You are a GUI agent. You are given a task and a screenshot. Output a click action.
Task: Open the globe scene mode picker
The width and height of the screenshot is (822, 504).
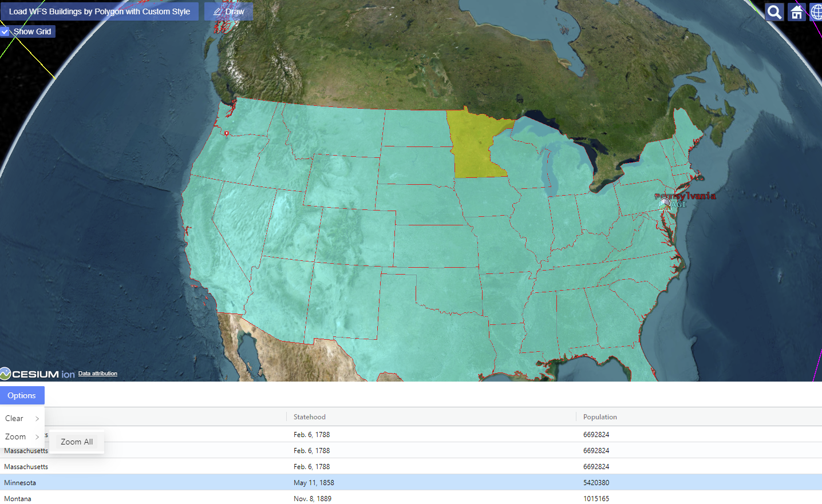(816, 11)
